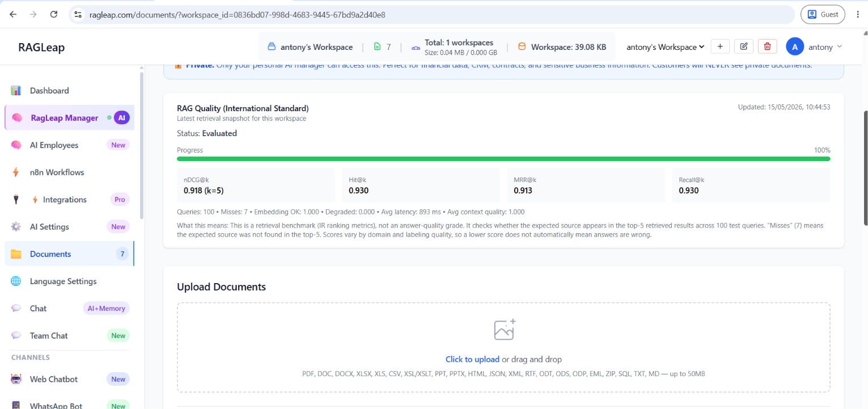Open Language Settings in the sidebar
This screenshot has width=868, height=409.
coord(69,281)
